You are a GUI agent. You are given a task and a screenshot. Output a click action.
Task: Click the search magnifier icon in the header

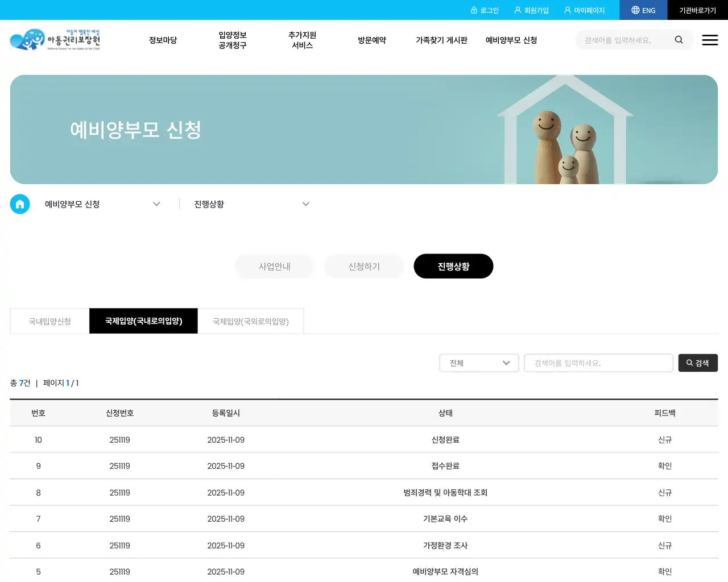(x=679, y=40)
